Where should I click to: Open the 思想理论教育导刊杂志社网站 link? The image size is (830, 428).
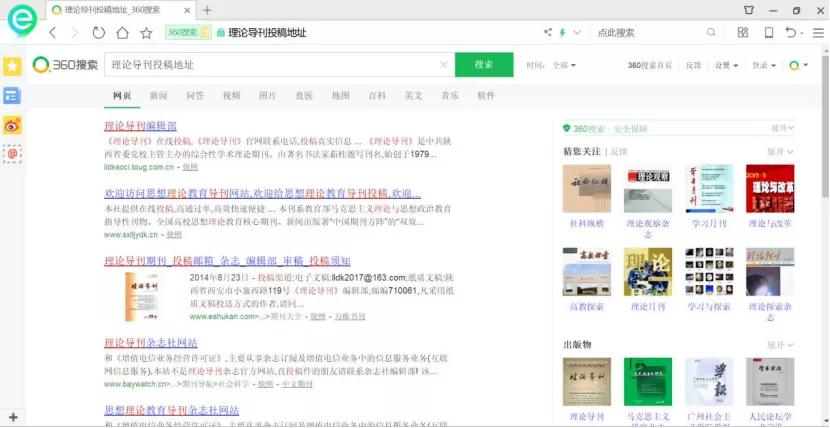click(172, 411)
